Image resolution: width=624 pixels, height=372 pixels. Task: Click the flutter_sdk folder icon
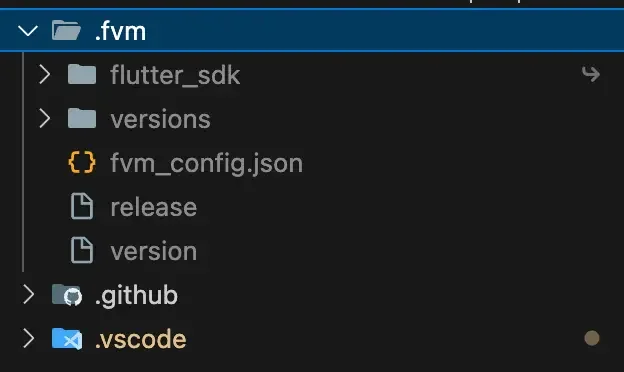(x=82, y=74)
